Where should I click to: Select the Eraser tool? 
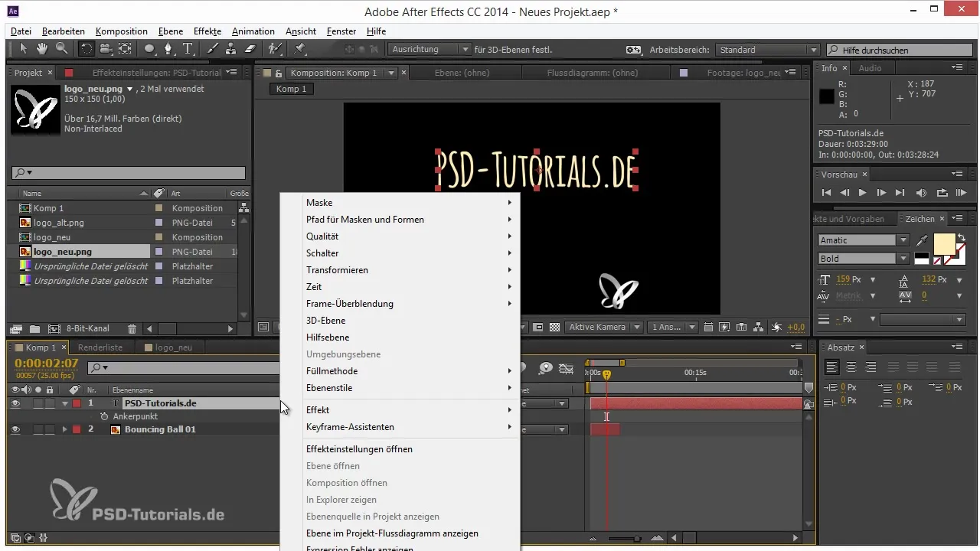[250, 49]
